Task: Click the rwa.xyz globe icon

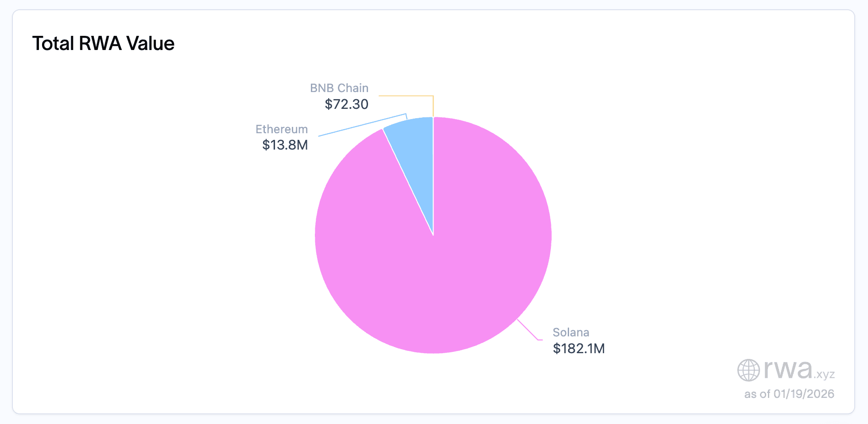Action: pyautogui.click(x=748, y=370)
